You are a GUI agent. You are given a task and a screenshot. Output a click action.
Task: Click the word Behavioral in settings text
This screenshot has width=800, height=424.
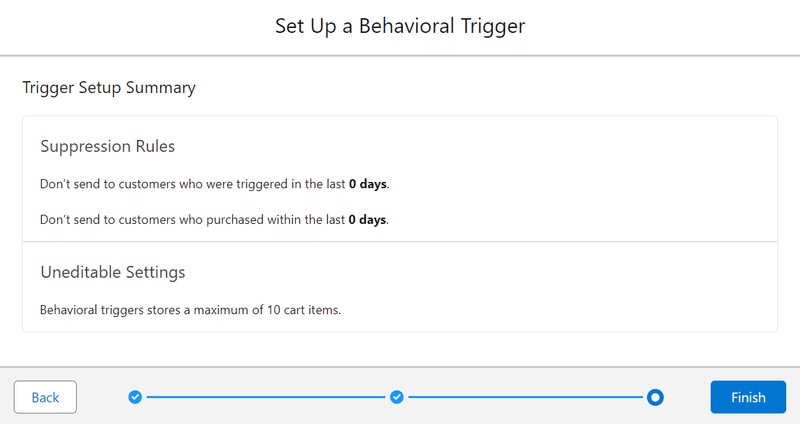pos(68,310)
